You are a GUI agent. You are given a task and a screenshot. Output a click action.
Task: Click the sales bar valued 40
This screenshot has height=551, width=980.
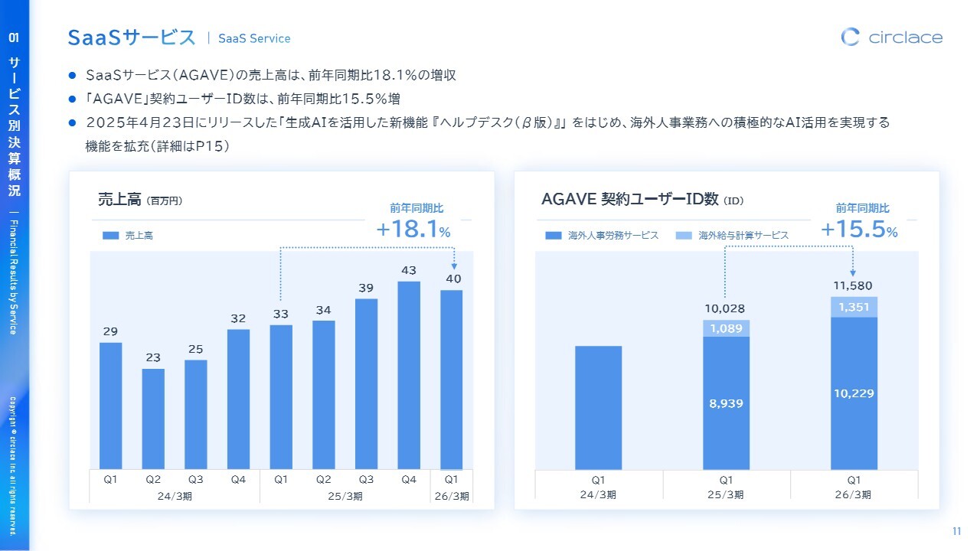click(x=452, y=380)
